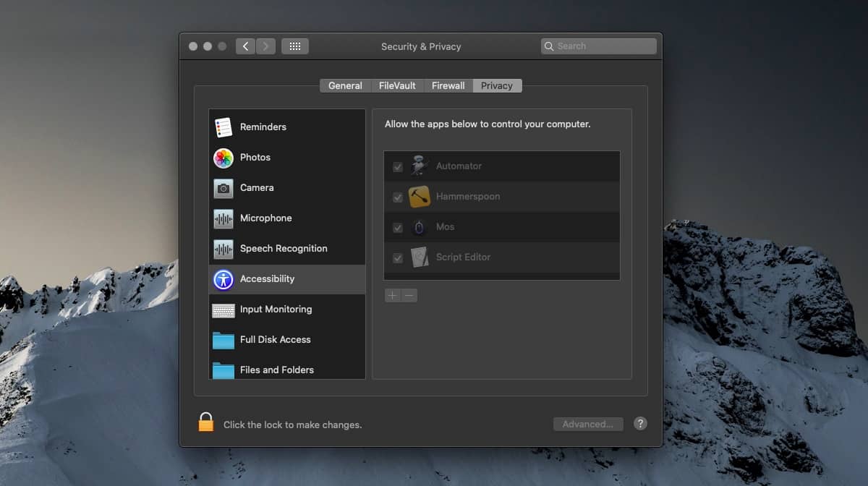Select the Hammerspoon name in the app list
This screenshot has width=868, height=486.
[468, 196]
